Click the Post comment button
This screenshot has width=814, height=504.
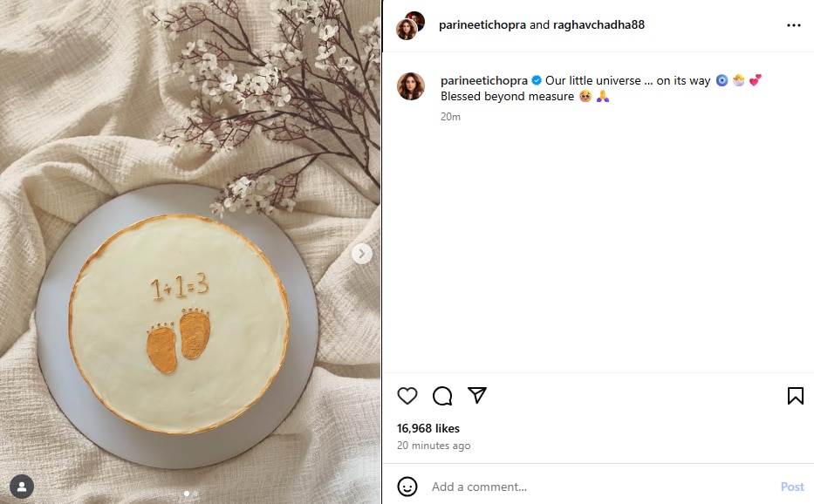[792, 487]
